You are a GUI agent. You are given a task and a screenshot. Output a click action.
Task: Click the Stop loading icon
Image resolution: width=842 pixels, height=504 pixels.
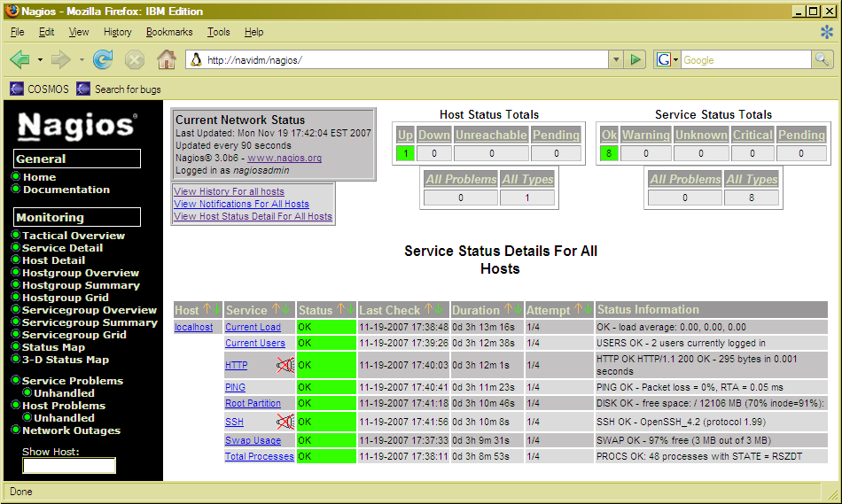[134, 59]
